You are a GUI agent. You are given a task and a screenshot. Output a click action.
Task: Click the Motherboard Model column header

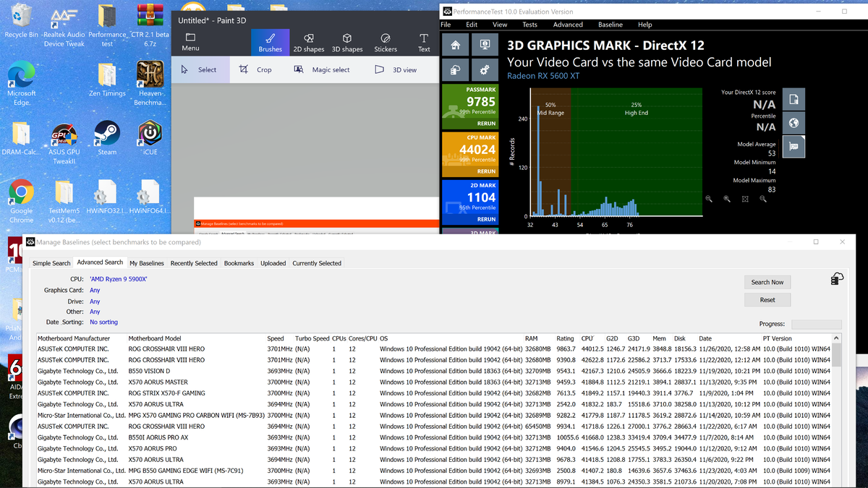[x=155, y=338]
